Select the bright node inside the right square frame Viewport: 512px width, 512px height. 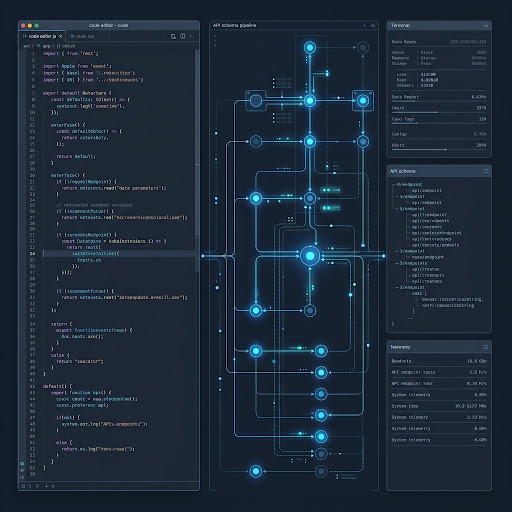pos(363,100)
